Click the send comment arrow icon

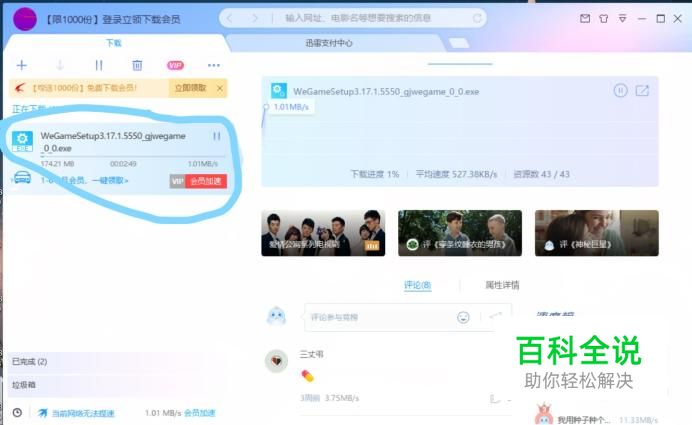(496, 315)
